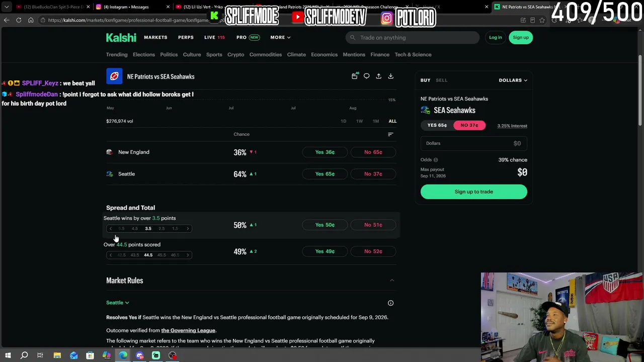The image size is (644, 362).
Task: Switch the trade panel to BUY
Action: [x=425, y=80]
